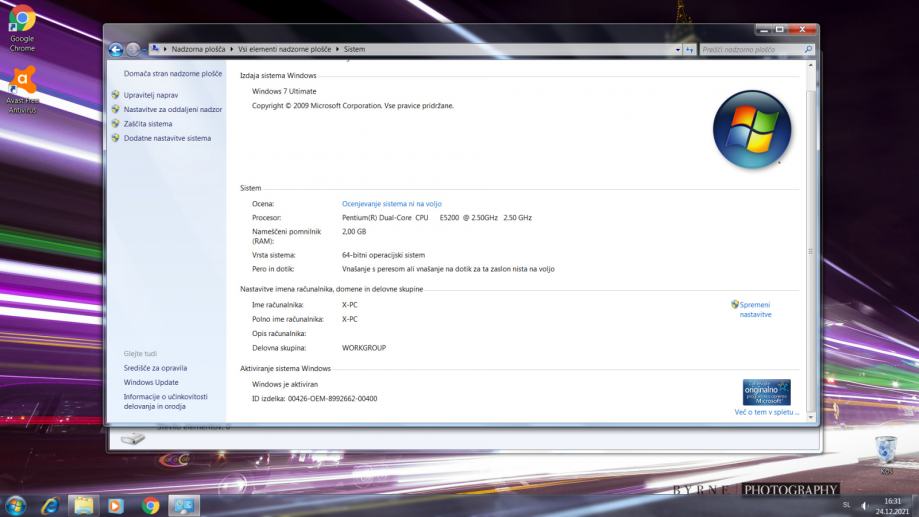The width and height of the screenshot is (919, 517).
Task: Click the Chrome icon in taskbar
Action: click(x=150, y=505)
